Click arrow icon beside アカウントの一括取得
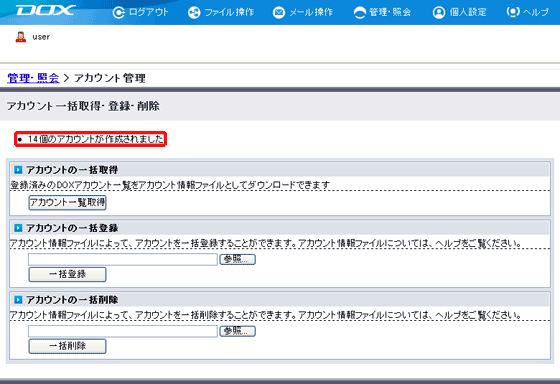This screenshot has height=384, width=560. (18, 170)
